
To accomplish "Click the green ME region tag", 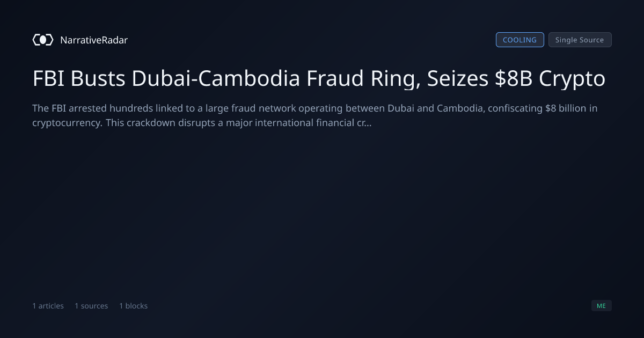I will (x=601, y=306).
